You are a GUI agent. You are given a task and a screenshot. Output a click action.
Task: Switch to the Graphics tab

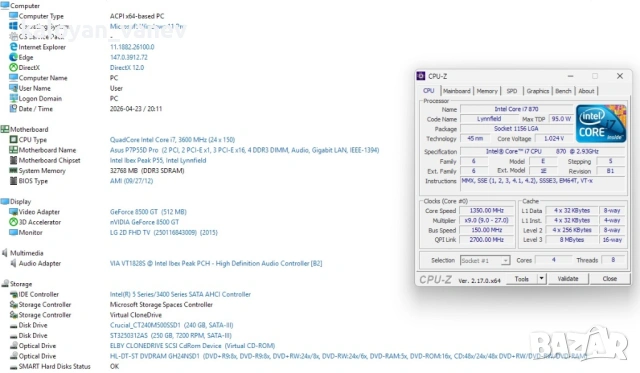tap(538, 91)
